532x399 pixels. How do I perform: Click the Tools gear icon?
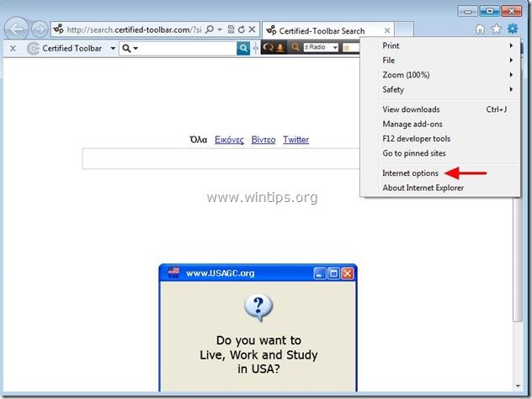click(513, 29)
